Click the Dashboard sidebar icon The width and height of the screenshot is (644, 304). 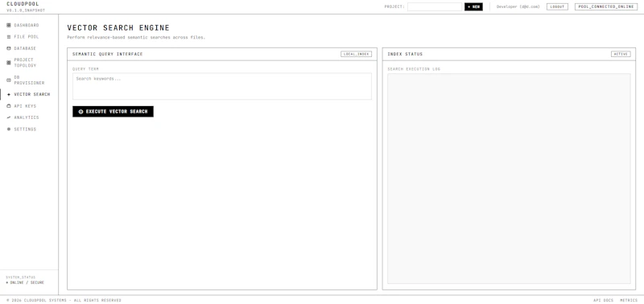(x=9, y=26)
